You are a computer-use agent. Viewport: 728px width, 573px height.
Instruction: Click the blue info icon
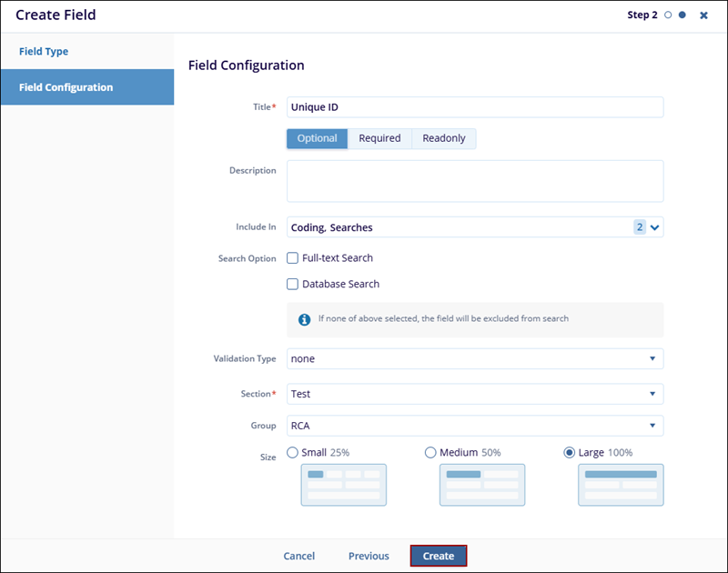[x=305, y=319]
